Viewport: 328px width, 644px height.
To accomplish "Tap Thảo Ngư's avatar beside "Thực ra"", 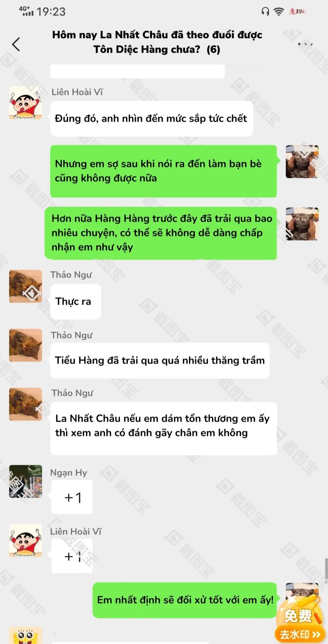I will (x=26, y=286).
